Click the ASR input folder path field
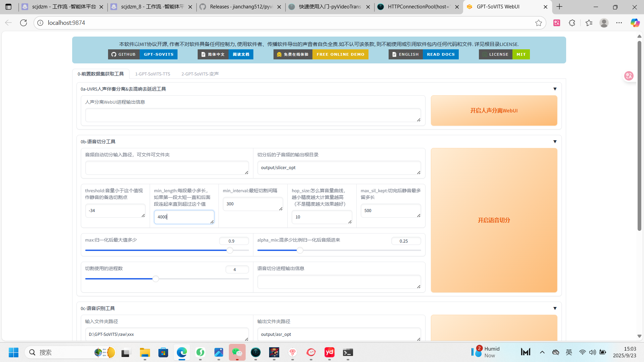This screenshot has height=362, width=644. tap(167, 334)
